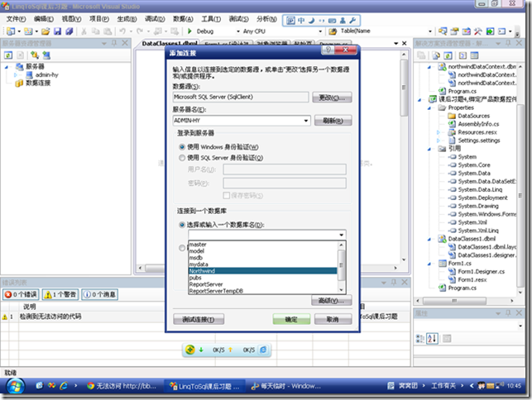Click the 刷新(R) button
Image resolution: width=532 pixels, height=400 pixels.
[333, 121]
